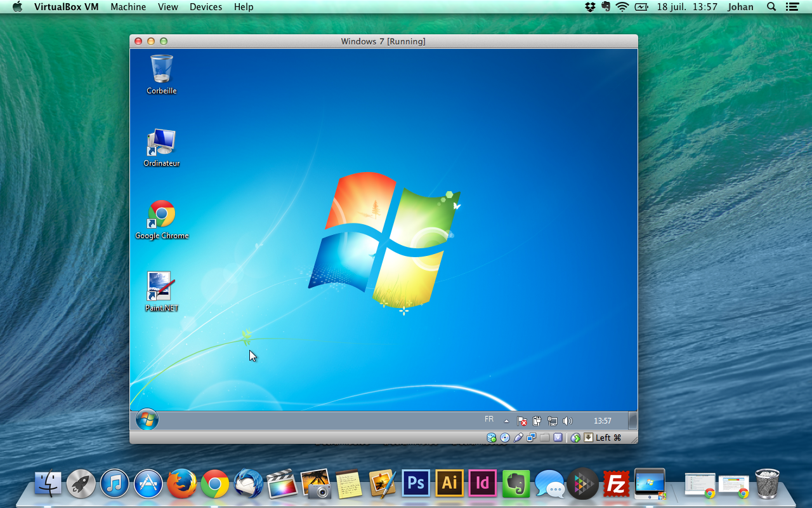812x508 pixels.
Task: Select the Google Chrome desktop shortcut
Action: tap(162, 220)
